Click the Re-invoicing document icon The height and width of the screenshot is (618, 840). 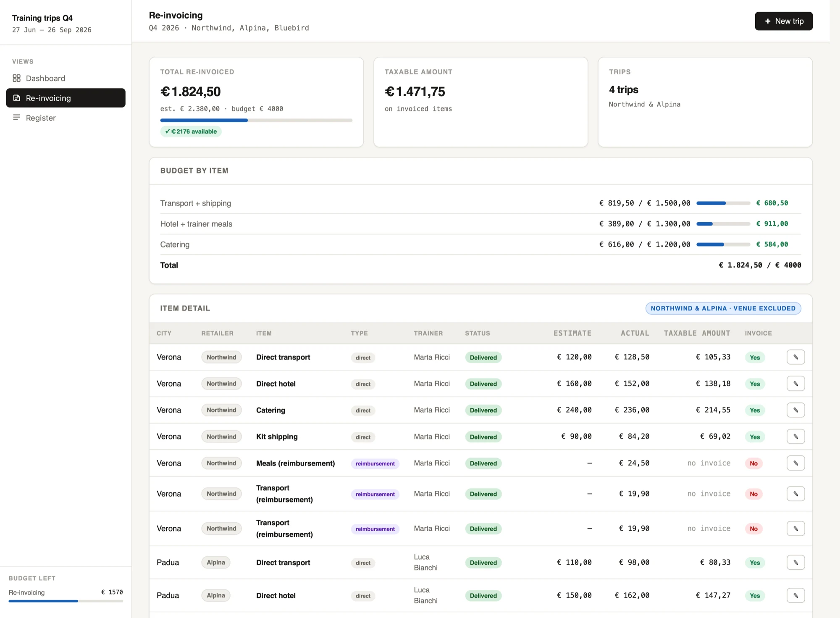click(16, 98)
